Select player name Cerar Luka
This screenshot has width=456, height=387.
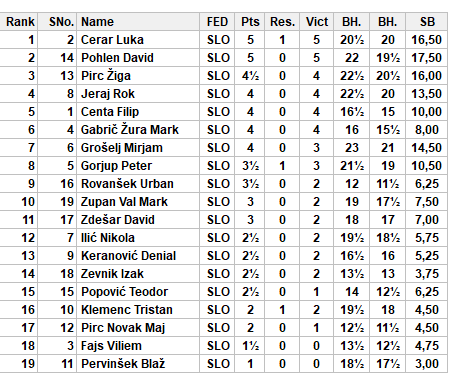pos(112,40)
